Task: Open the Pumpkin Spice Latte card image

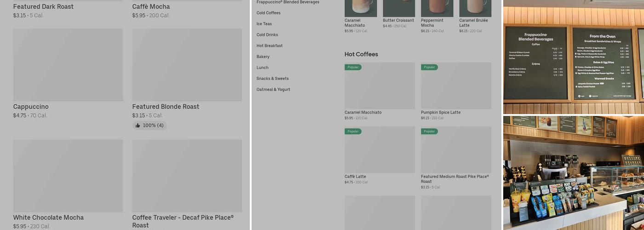Action: click(456, 86)
